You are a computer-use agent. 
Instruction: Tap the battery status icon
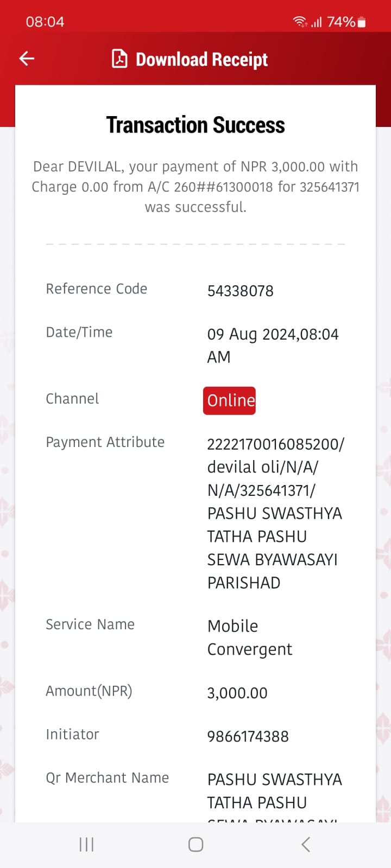point(362,22)
